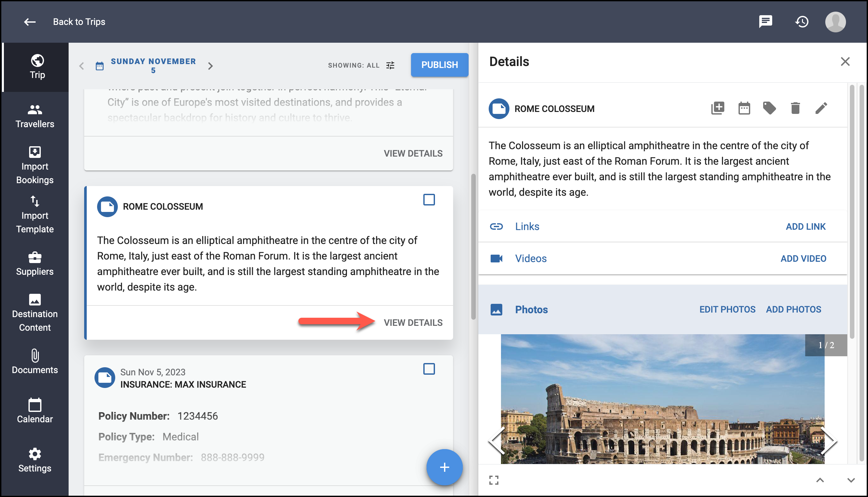
Task: Click policy number 1234456
Action: [x=198, y=416]
